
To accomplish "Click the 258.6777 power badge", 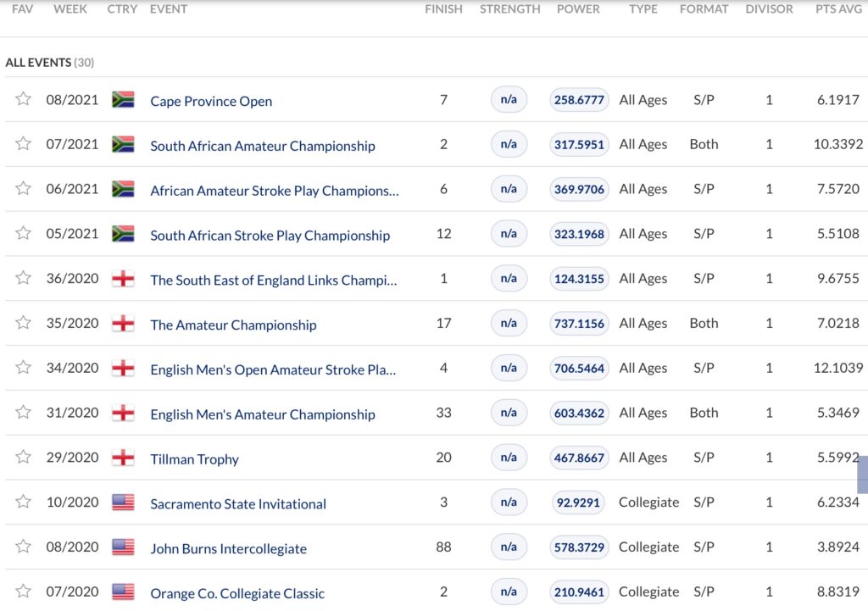I will coord(579,100).
